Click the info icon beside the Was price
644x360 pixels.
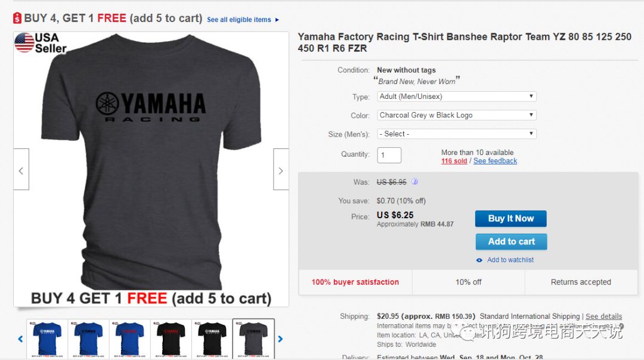click(x=415, y=182)
